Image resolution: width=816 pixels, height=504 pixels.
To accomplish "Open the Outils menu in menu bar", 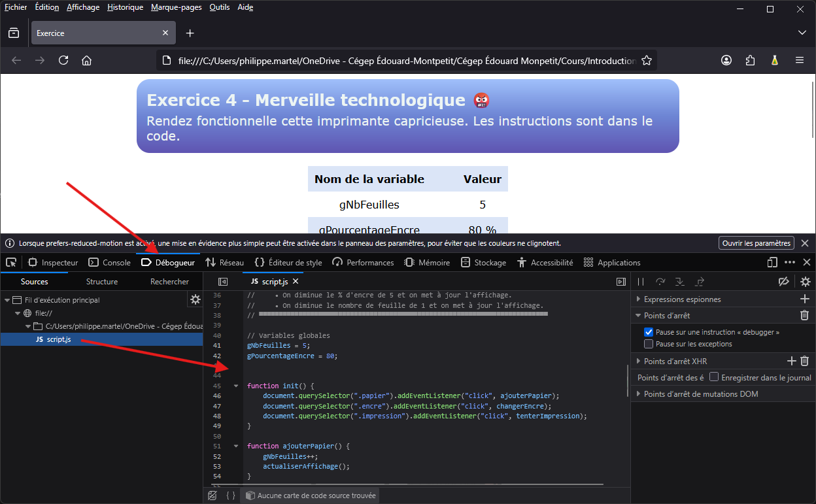I will [x=219, y=7].
